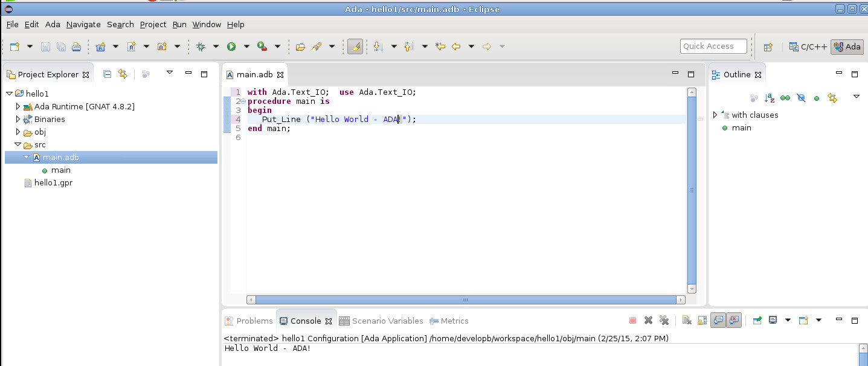The image size is (868, 366).
Task: Toggle the Mark Occurrences highlighter button
Action: click(x=355, y=47)
